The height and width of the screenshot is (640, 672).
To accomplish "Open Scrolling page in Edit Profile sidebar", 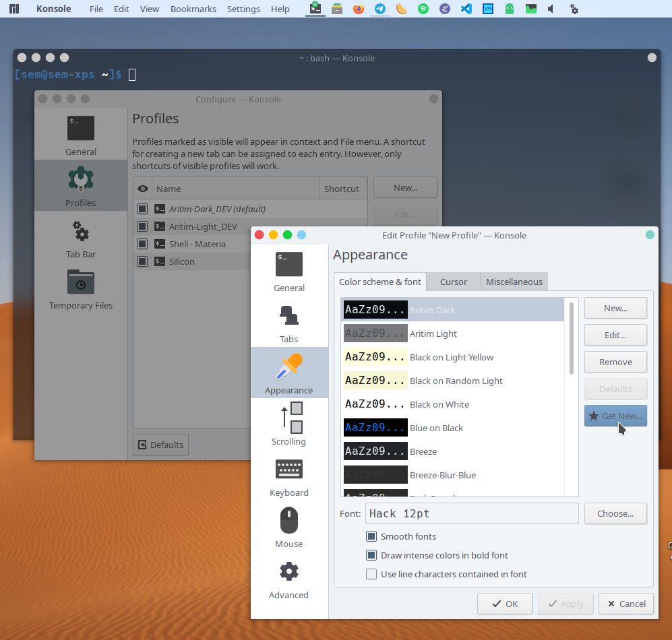I will [x=289, y=424].
